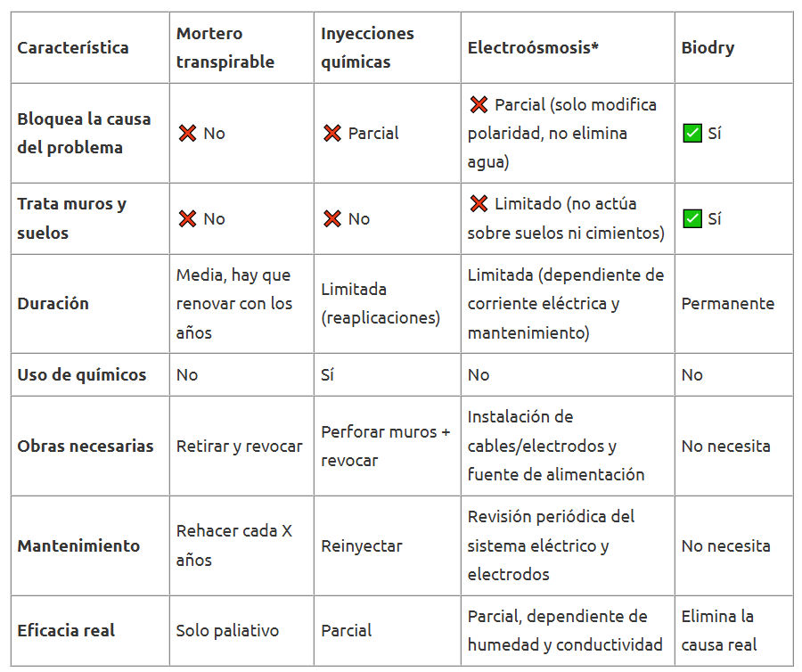
Task: Click the red X beside No in the Mortero transpirable column, Bloquea la causa row
Action: click(x=187, y=134)
